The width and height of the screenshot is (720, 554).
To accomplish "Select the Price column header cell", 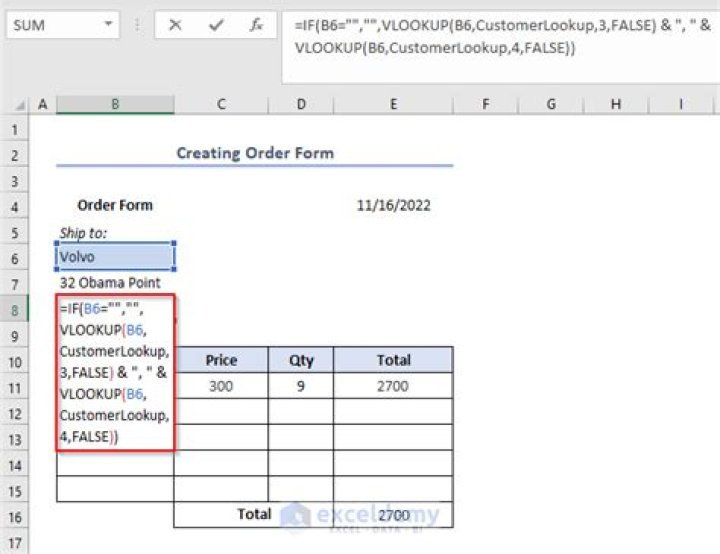I will [220, 360].
